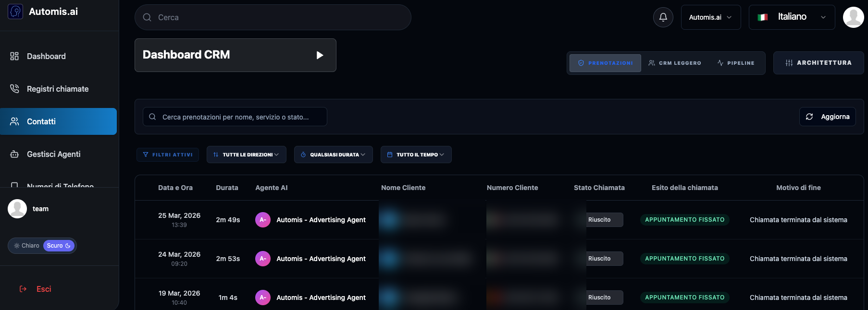Click the Esito della chiamata column header
This screenshot has width=868, height=310.
(685, 188)
